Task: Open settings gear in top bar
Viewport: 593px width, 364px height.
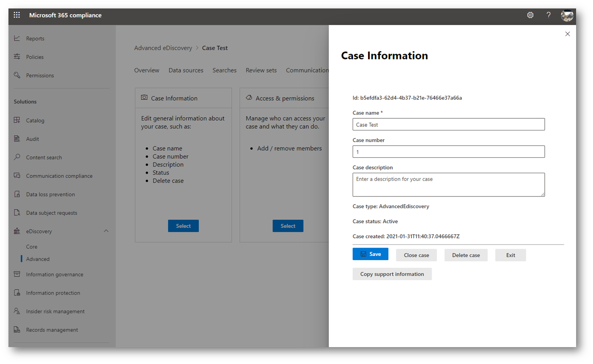Action: pos(530,15)
